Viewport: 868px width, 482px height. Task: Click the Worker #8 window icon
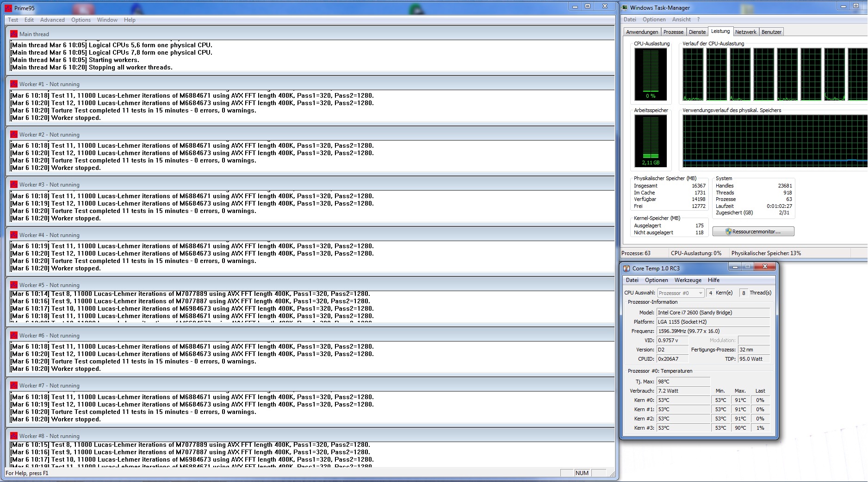(x=14, y=436)
